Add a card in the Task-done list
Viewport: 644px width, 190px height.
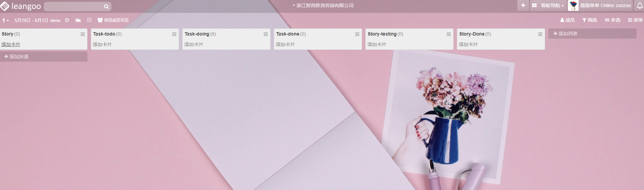(x=285, y=44)
